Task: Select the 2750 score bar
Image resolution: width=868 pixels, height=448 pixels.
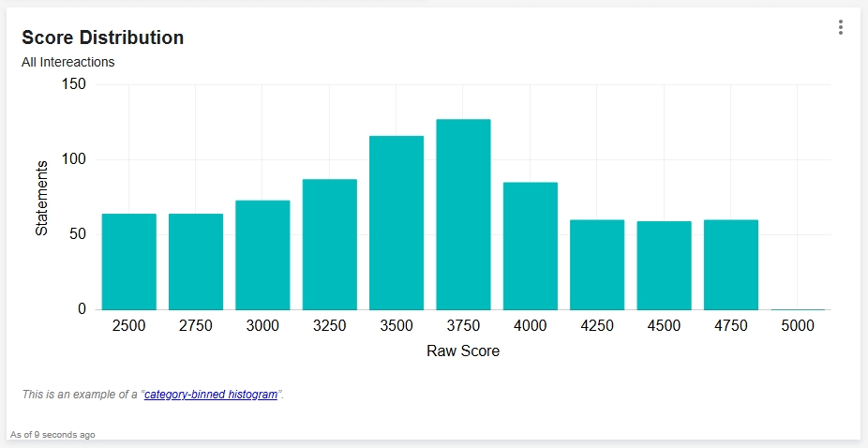Action: click(196, 261)
